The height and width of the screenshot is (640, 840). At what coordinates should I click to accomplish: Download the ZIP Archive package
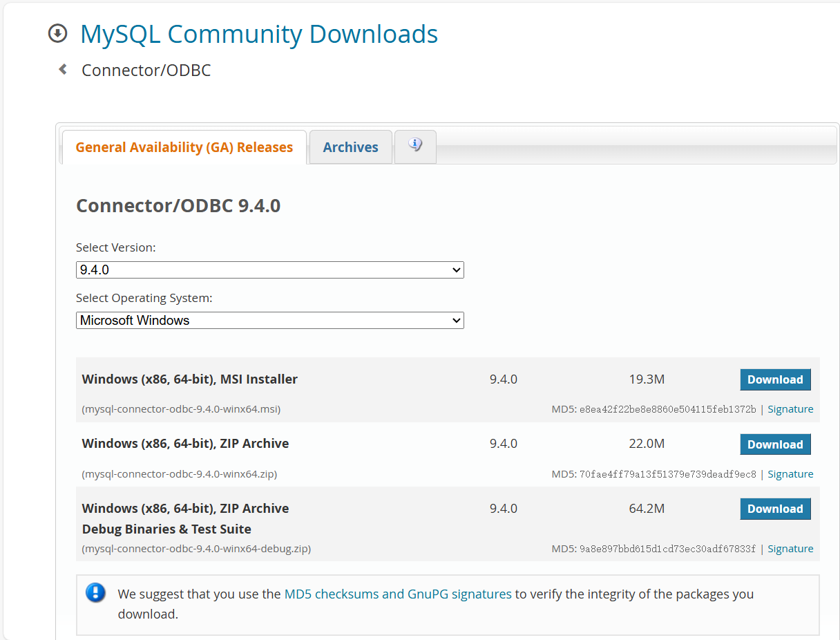pyautogui.click(x=775, y=444)
